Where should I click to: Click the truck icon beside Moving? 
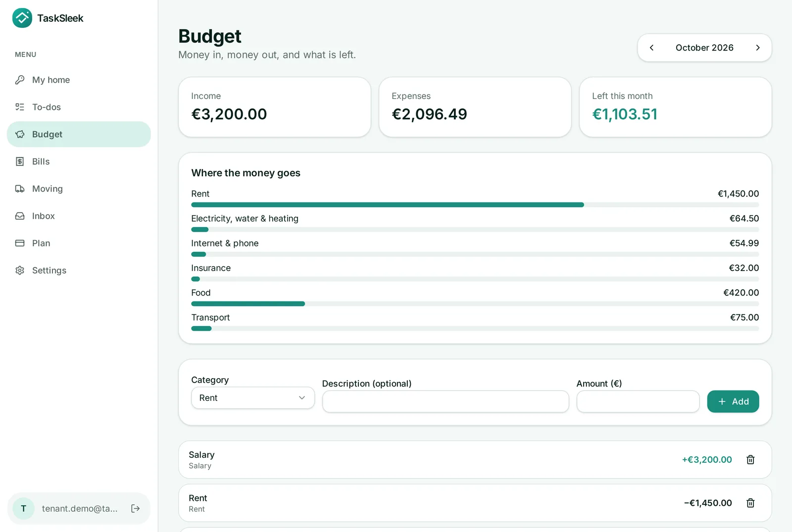(20, 189)
